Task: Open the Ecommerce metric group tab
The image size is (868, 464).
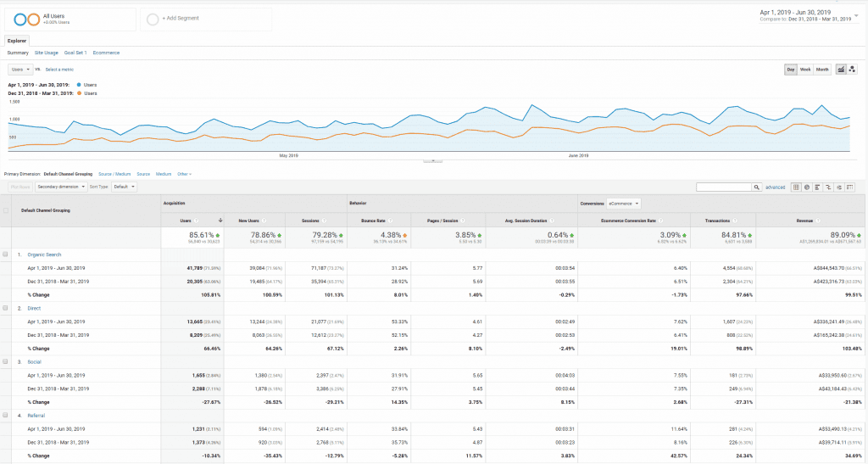Action: [106, 53]
